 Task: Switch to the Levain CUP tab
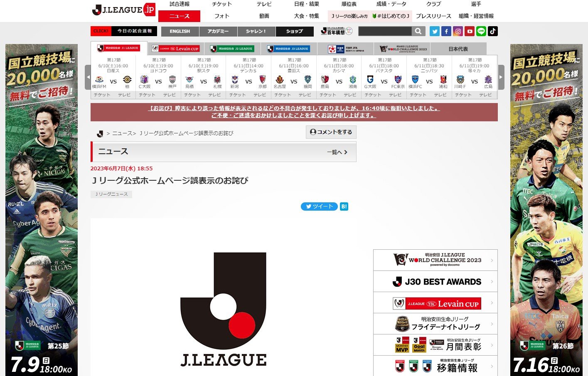[176, 48]
